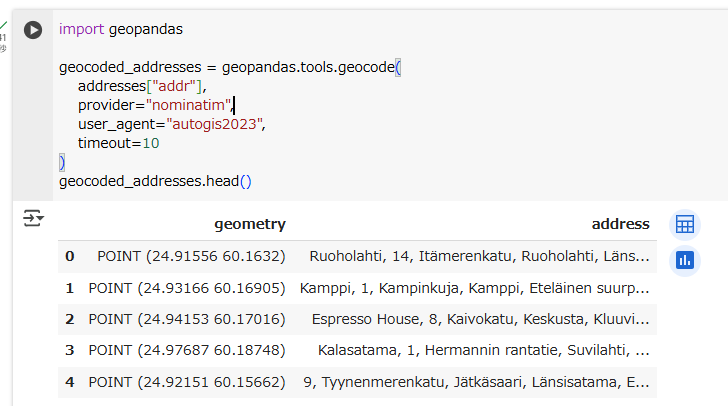Place cursor on import geopandas line
This screenshot has width=728, height=406.
(x=120, y=29)
